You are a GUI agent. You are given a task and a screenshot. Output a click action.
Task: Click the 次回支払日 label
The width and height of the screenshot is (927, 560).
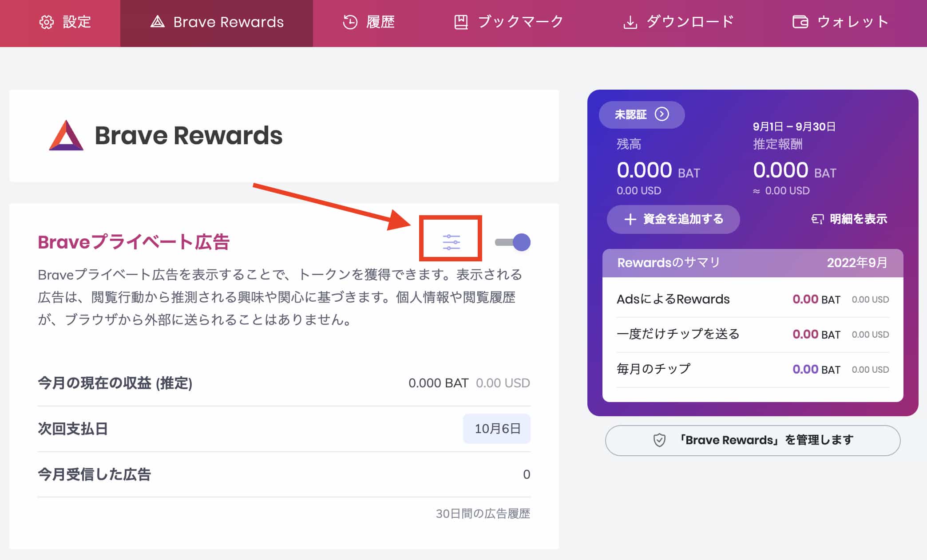pos(73,429)
